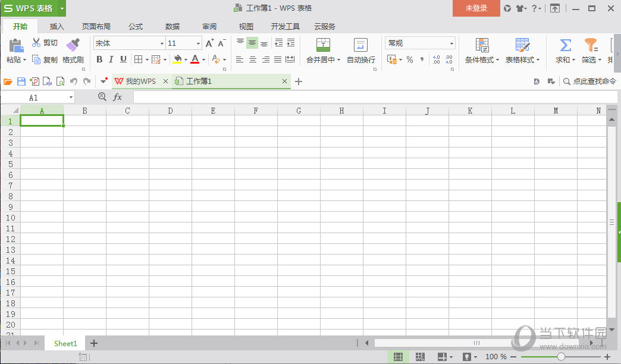The width and height of the screenshot is (621, 364).
Task: Toggle Bold formatting
Action: pos(99,59)
